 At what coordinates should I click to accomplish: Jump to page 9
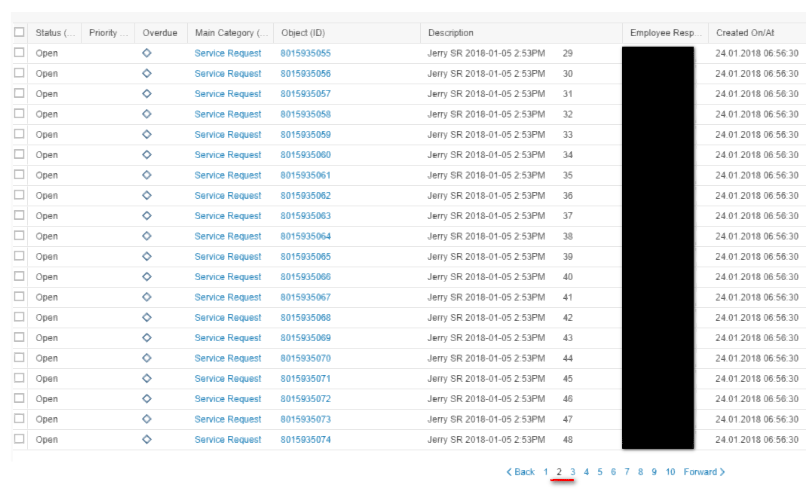coord(654,472)
